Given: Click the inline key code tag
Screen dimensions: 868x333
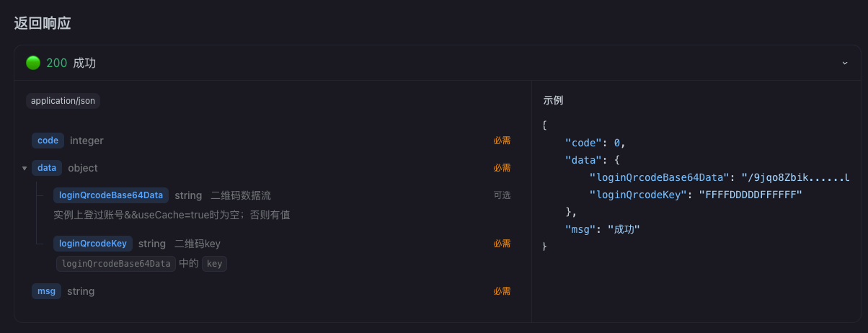Looking at the screenshot, I should pos(214,264).
